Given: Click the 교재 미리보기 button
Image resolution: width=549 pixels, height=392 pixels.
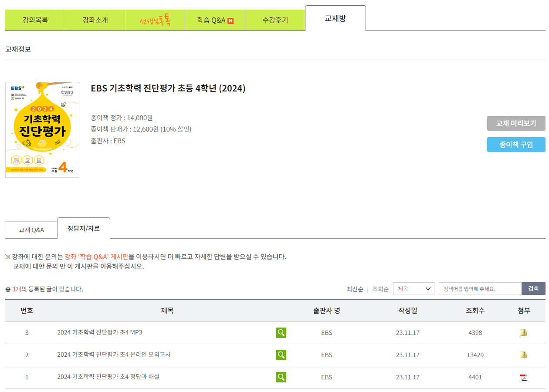Looking at the screenshot, I should (516, 123).
